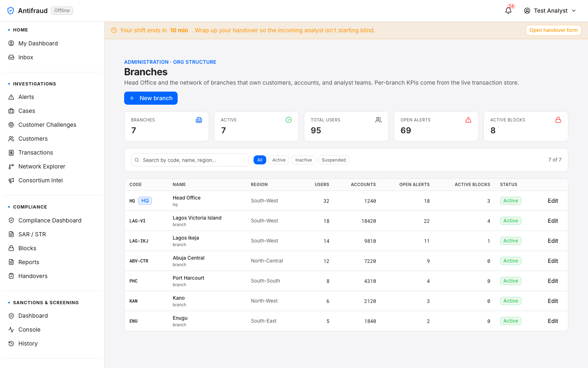
Task: Focus the branch search field
Action: [190, 160]
